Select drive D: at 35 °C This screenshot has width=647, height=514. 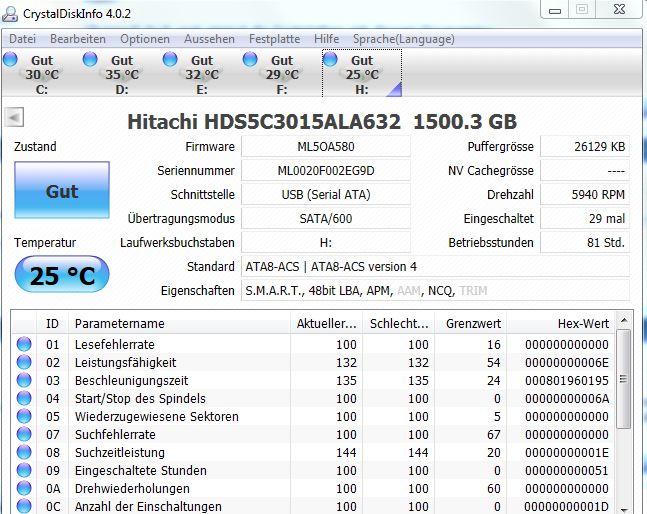(x=122, y=73)
